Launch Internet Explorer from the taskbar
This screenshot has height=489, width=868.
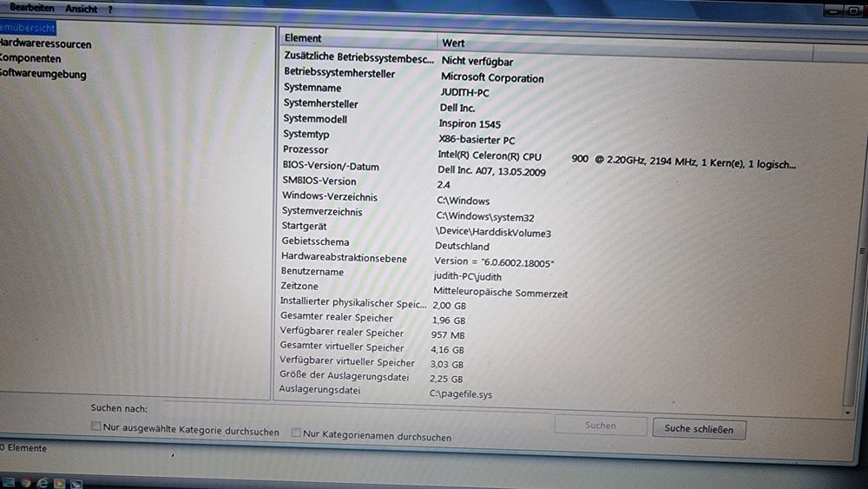click(x=42, y=483)
